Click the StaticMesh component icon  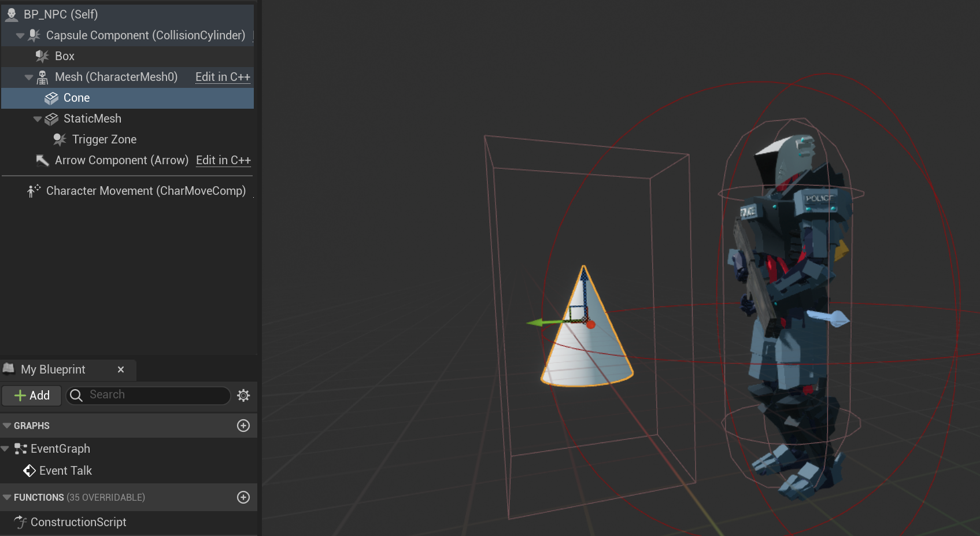point(51,119)
